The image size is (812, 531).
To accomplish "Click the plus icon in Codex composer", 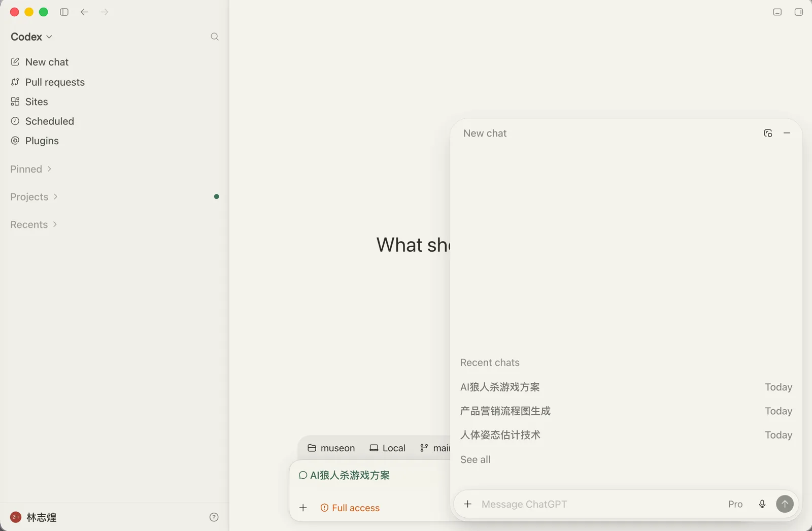I will pyautogui.click(x=303, y=508).
